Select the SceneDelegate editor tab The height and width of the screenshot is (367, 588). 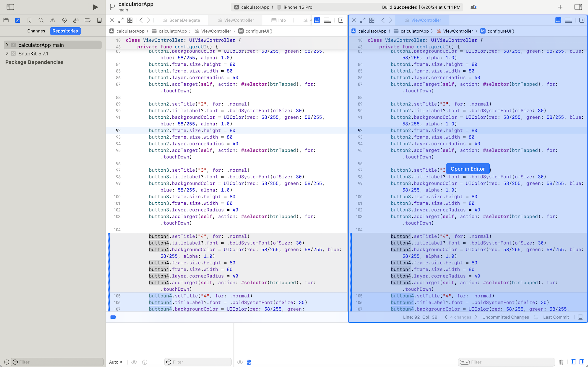click(184, 20)
